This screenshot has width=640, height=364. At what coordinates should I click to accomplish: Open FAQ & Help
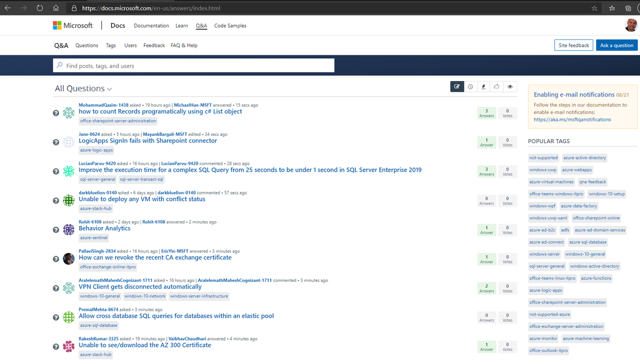click(x=183, y=45)
